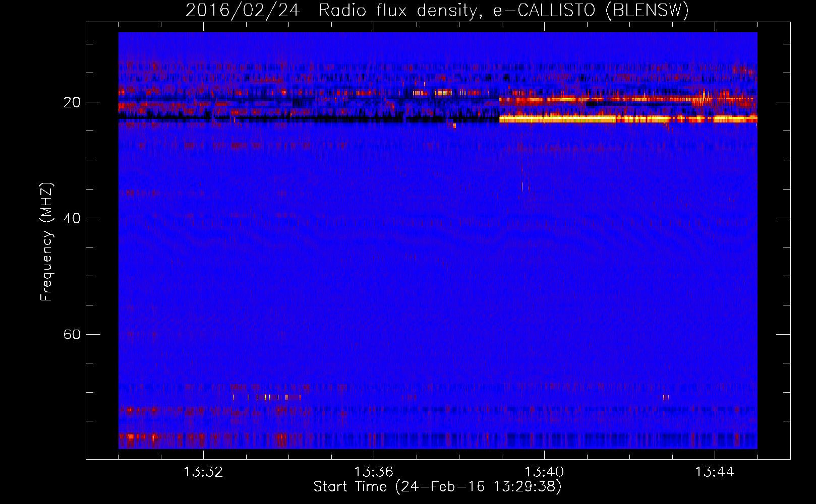Click the 60 MHz frequency tick label
816x504 pixels.
pyautogui.click(x=72, y=335)
